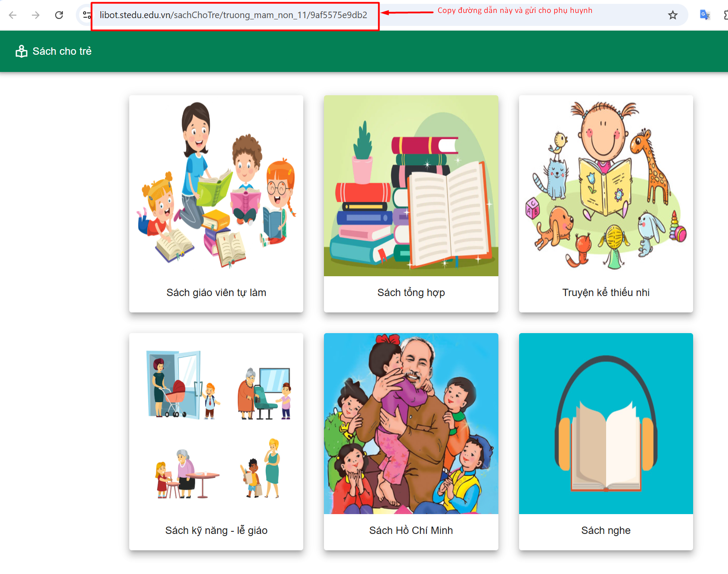Open the teacher reading with kids image

(x=216, y=186)
